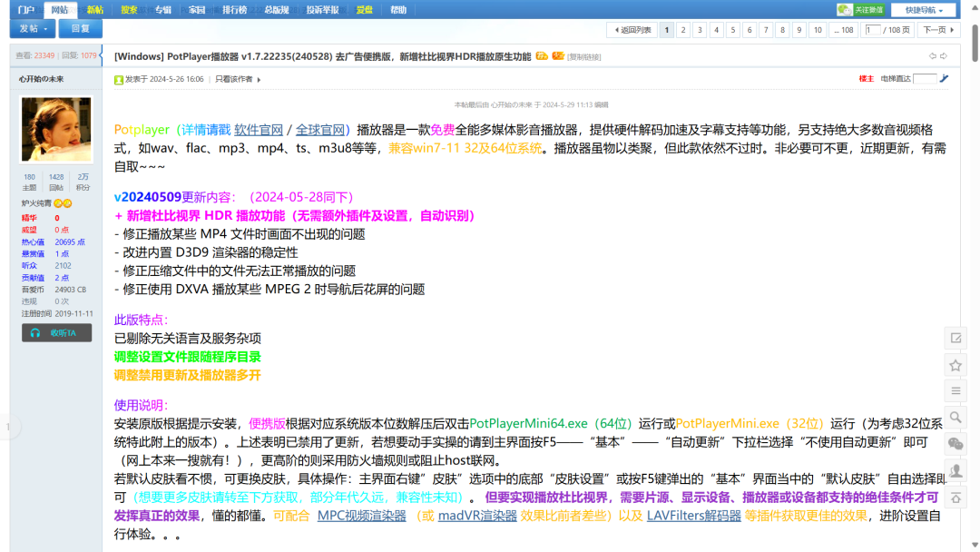Jump to last page 108 in pagination
980x552 pixels.
click(x=844, y=30)
